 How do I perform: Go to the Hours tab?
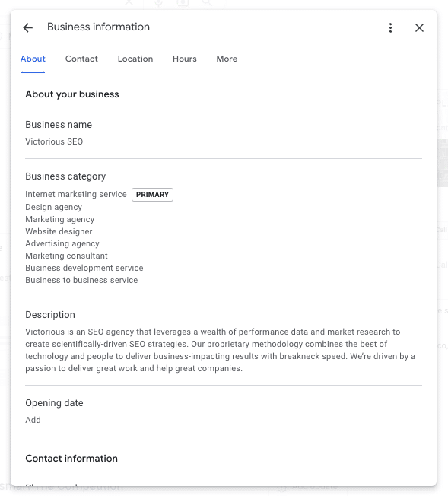click(185, 59)
